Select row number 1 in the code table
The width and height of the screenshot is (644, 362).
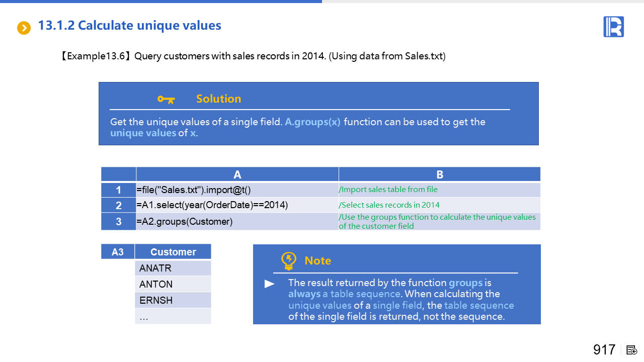[x=118, y=190]
